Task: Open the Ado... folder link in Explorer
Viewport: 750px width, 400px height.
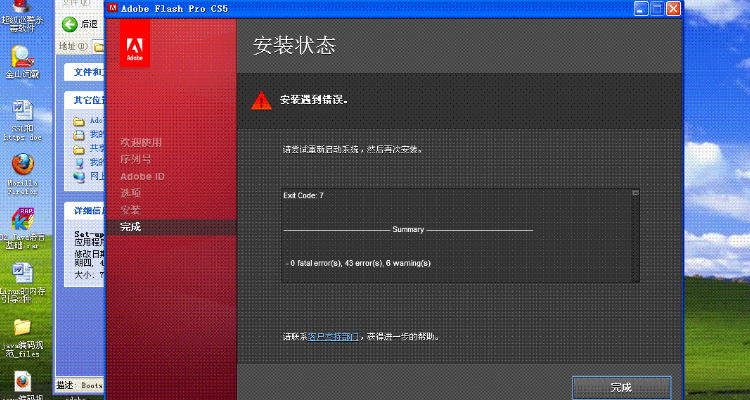Action: coord(97,121)
